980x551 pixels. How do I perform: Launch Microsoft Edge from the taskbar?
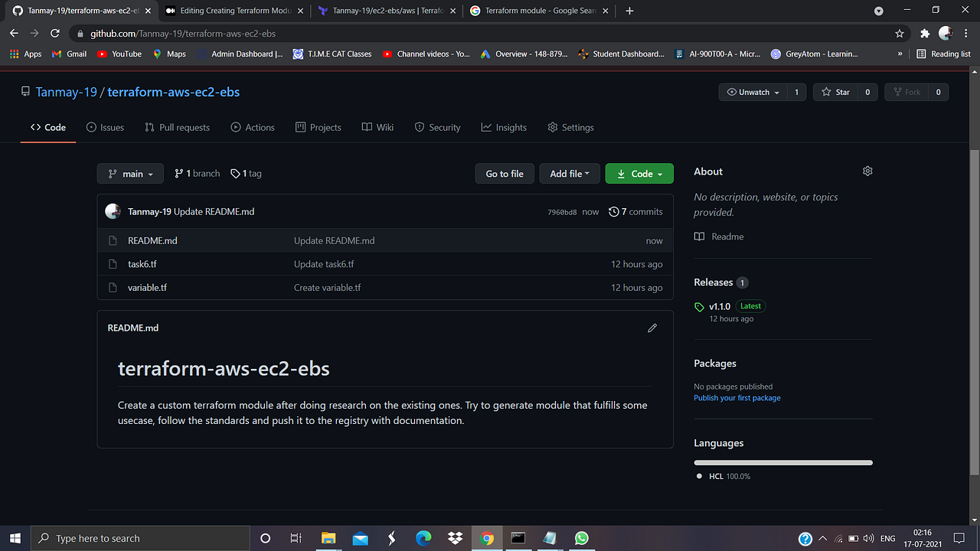point(423,538)
